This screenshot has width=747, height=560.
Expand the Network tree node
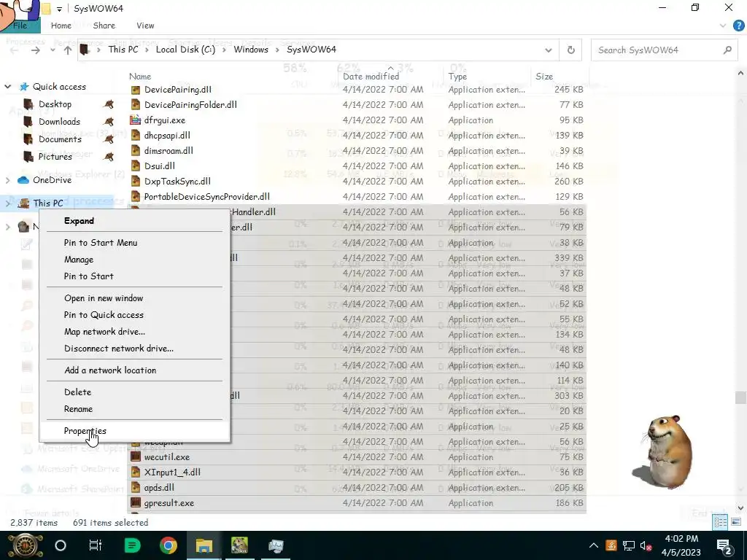coord(7,227)
